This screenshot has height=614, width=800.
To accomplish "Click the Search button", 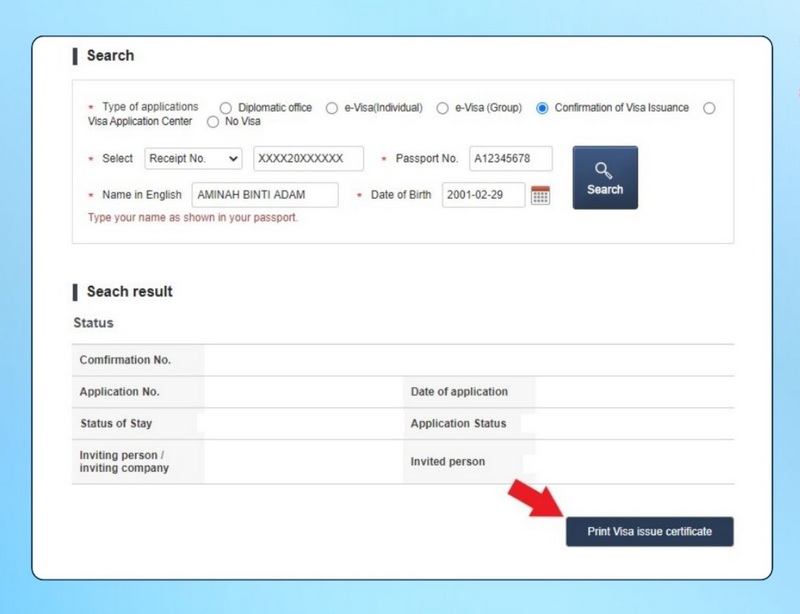I will click(x=604, y=178).
